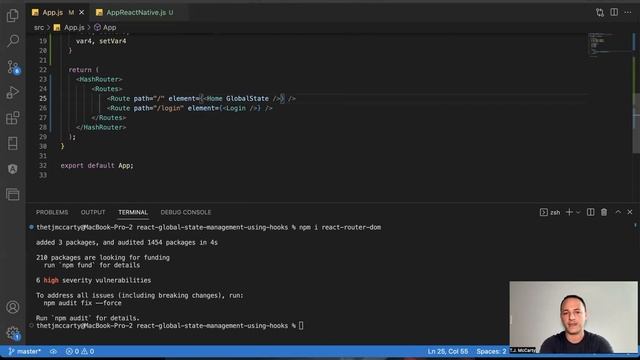Open the project manager window icon
Viewport: 640px width, 360px height.
[13, 194]
